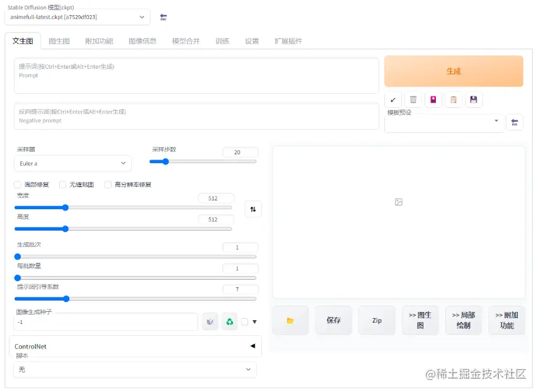Click the 保存 button

333,320
